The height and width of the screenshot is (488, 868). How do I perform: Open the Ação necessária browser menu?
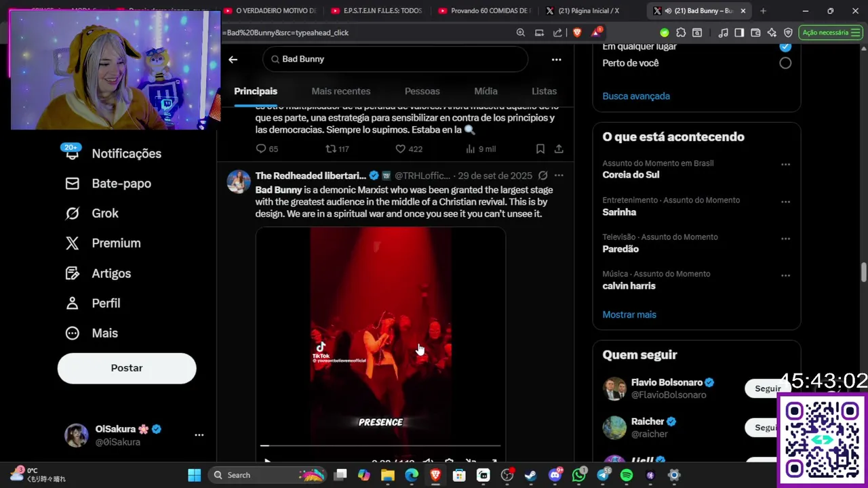pos(831,33)
